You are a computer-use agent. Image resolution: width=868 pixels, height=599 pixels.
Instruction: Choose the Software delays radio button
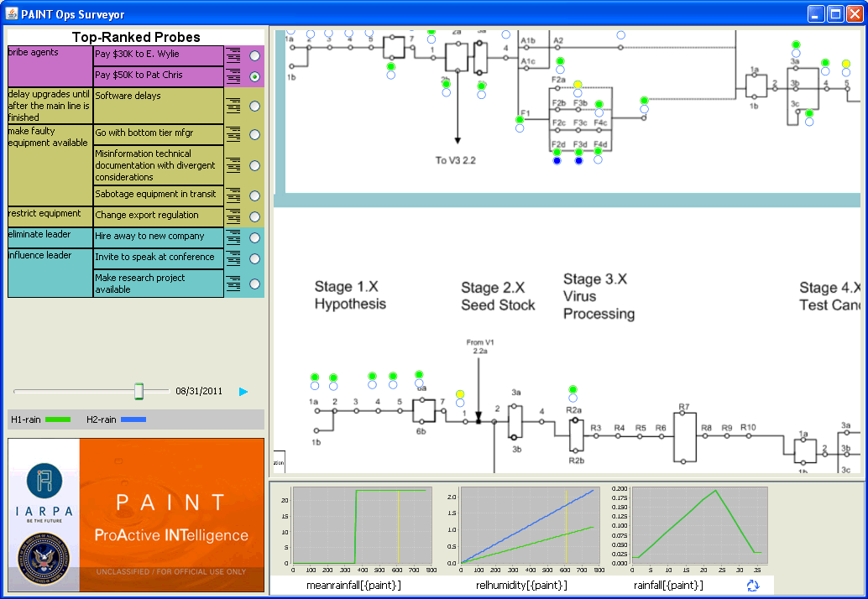point(254,106)
